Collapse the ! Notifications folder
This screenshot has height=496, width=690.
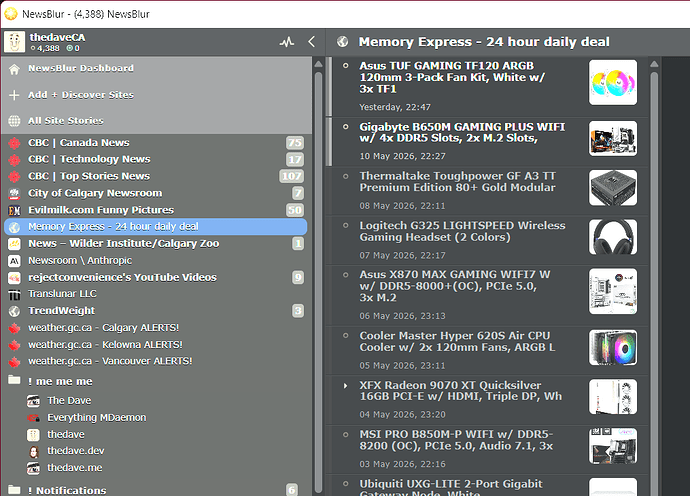coord(14,489)
